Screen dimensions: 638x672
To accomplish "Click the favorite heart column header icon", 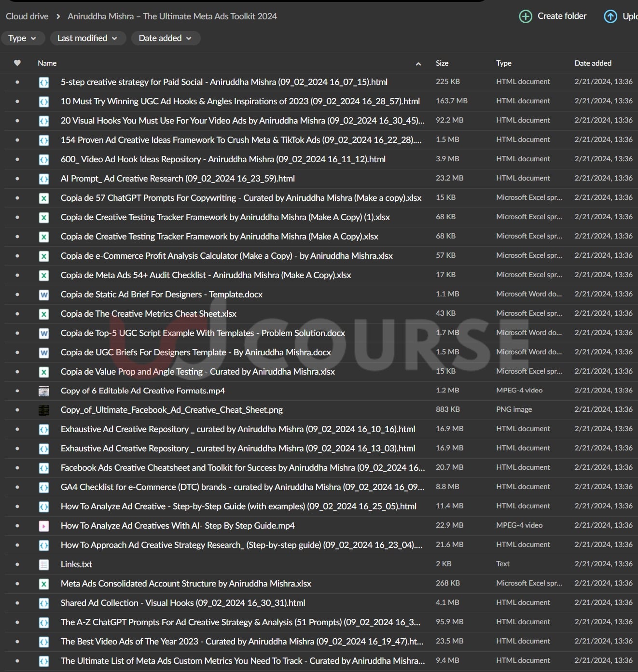I will coord(17,63).
